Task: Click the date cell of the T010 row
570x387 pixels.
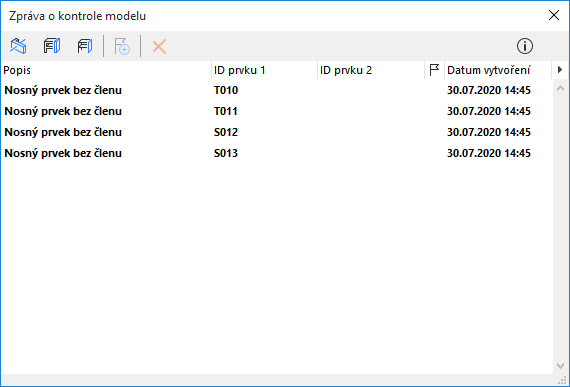Action: pyautogui.click(x=489, y=90)
